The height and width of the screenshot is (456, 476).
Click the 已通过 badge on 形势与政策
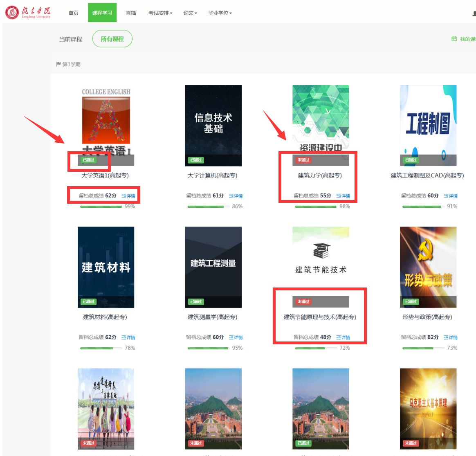point(411,301)
